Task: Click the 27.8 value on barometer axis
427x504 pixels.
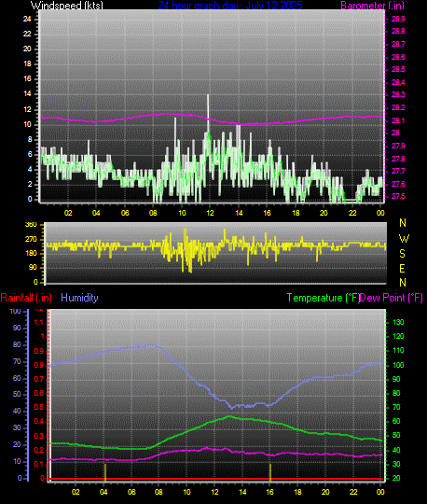Action: (398, 159)
